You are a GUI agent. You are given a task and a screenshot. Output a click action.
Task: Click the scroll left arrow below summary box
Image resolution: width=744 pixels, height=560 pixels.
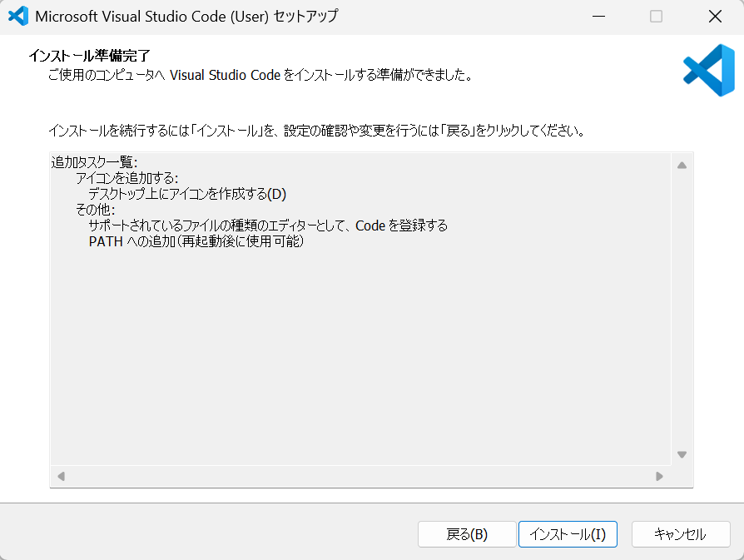point(61,477)
